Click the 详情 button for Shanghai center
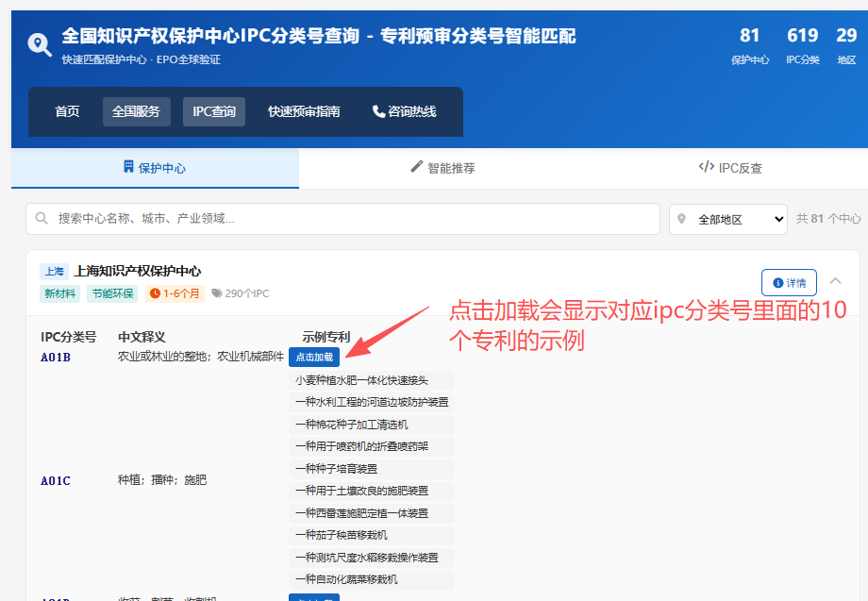 [789, 283]
